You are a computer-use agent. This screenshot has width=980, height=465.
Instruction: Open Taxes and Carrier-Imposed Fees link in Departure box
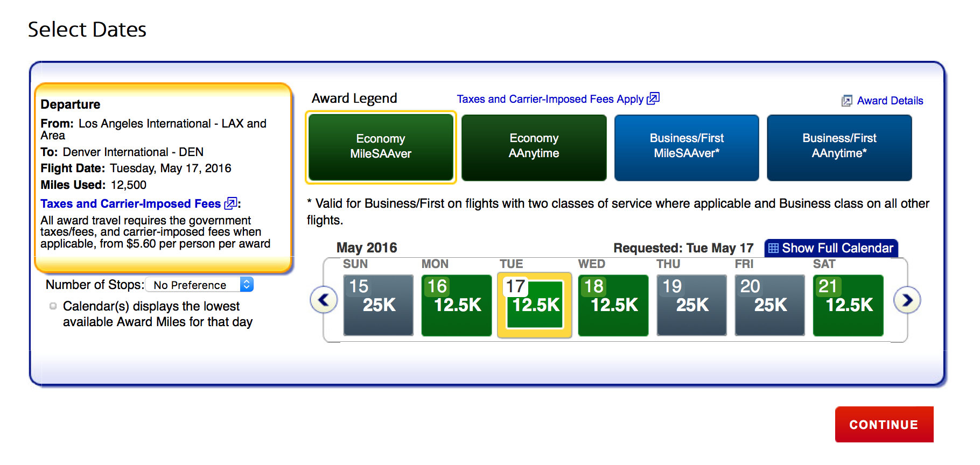pyautogui.click(x=131, y=203)
